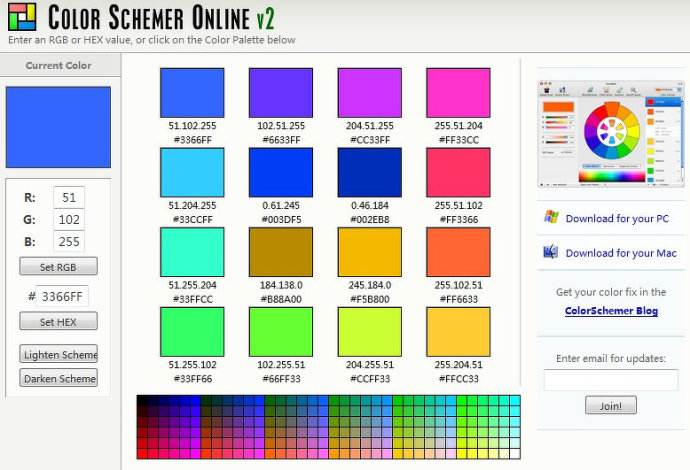Open the Download for your Mac link

[620, 254]
